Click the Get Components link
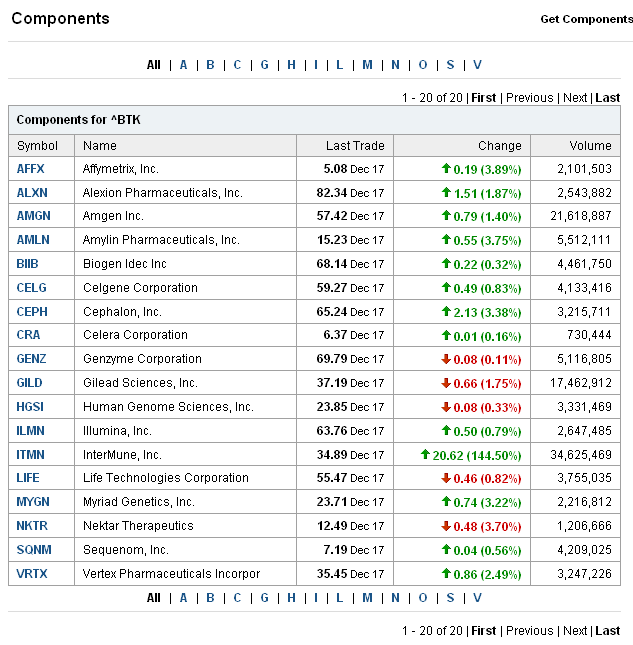Viewport: 633px width, 645px height. pos(587,19)
